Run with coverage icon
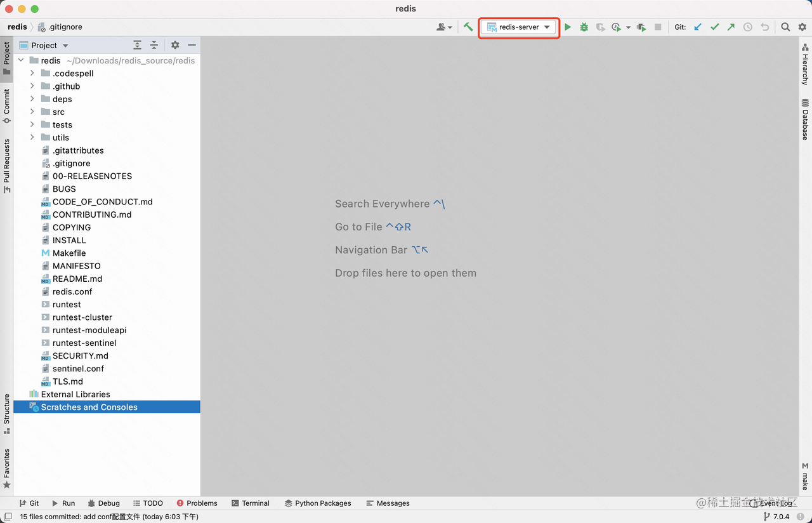812x523 pixels. coord(600,27)
